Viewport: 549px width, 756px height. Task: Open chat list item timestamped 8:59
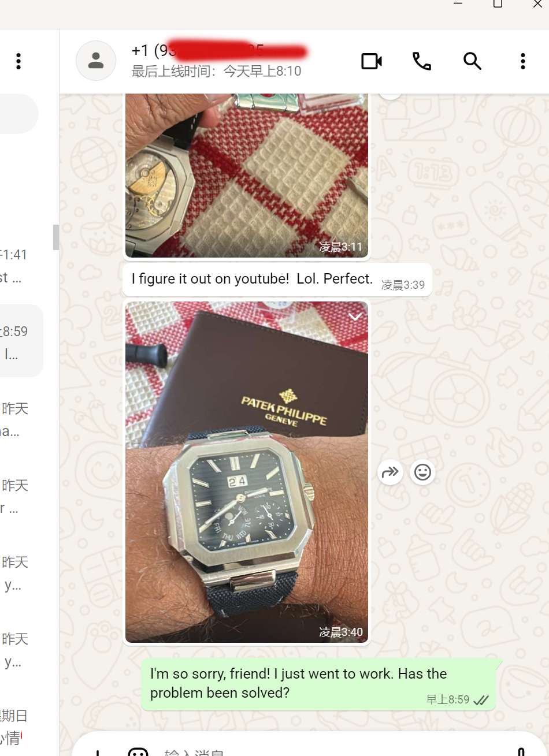tap(21, 341)
